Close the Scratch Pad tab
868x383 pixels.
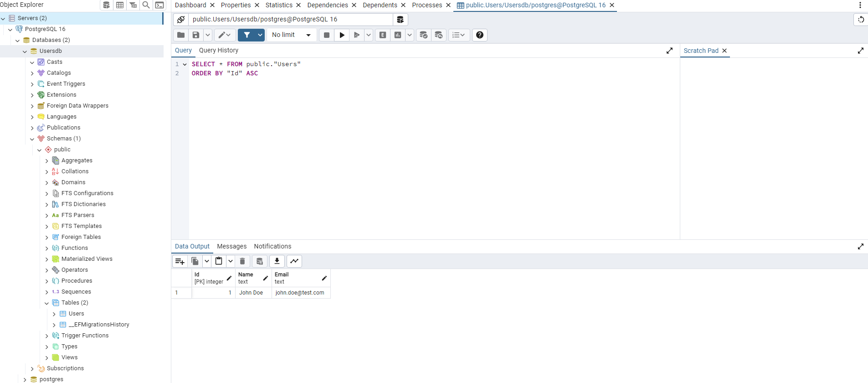(724, 51)
